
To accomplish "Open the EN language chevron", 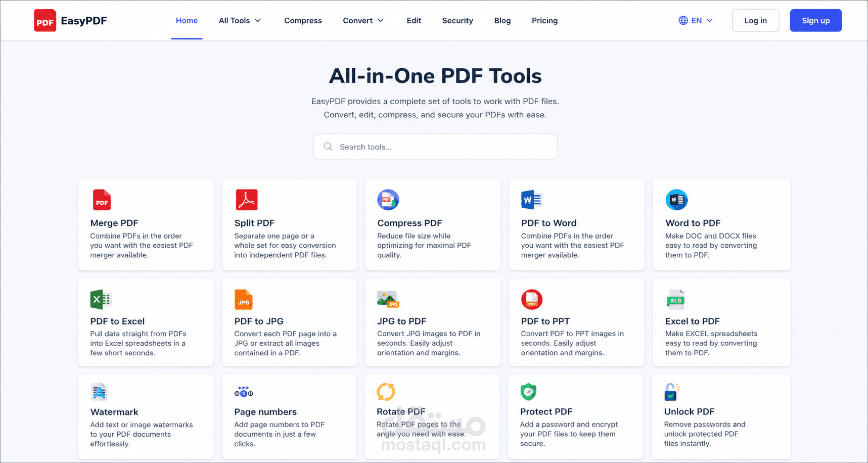I will 709,21.
